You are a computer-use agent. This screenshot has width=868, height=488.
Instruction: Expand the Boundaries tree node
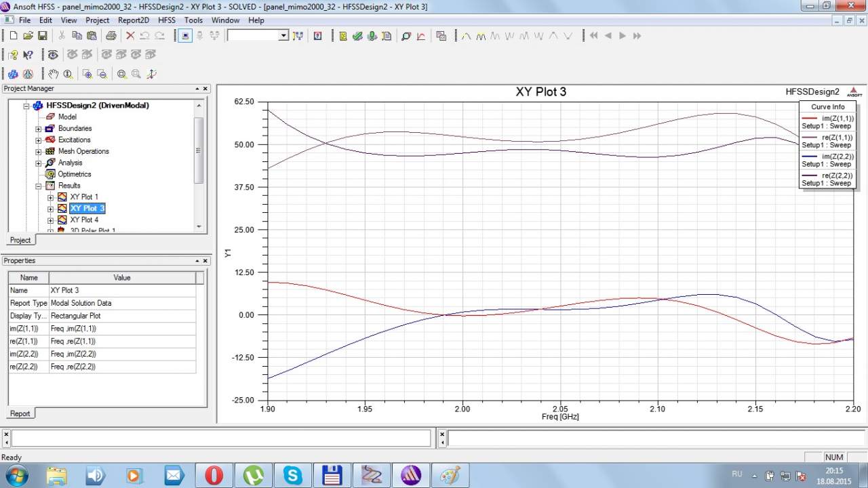39,129
